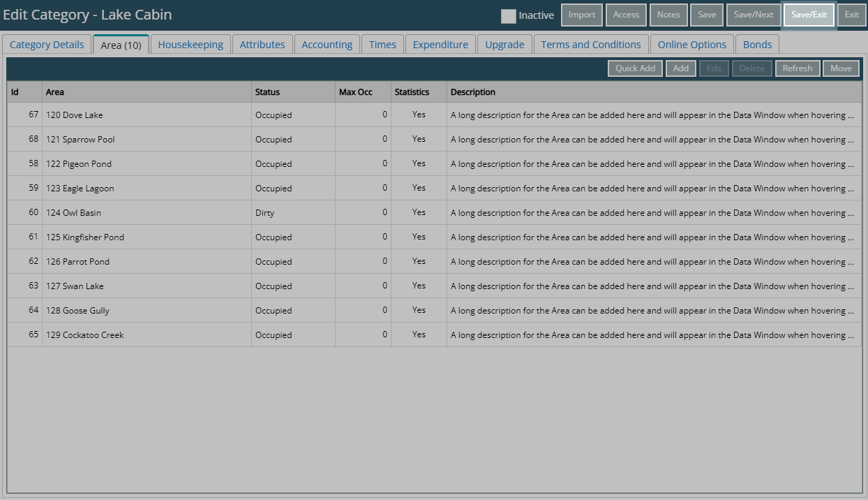The height and width of the screenshot is (500, 868).
Task: Click Quick Add in area toolbar
Action: coord(635,68)
